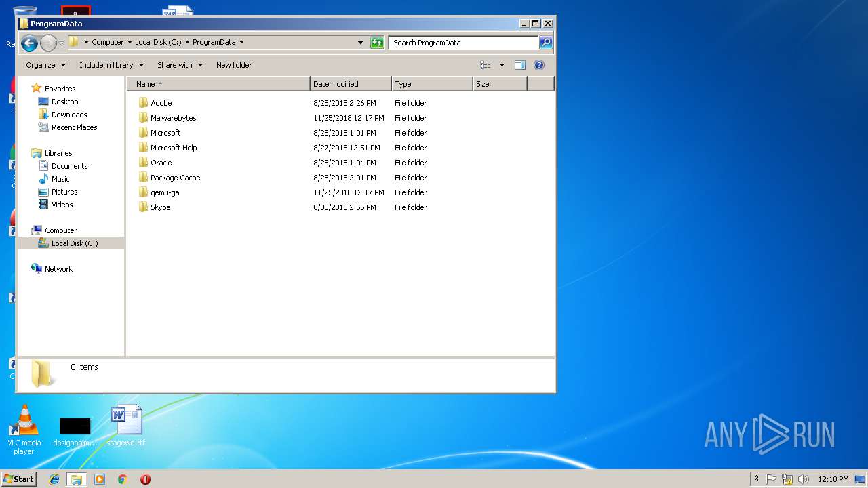Toggle the preview pane
The image size is (868, 488).
[x=520, y=65]
